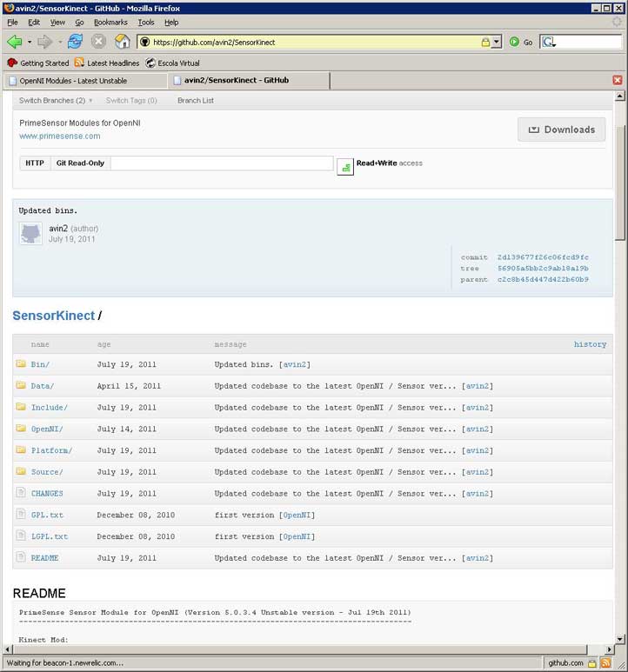Open the Forward button history dropdown

pos(60,42)
